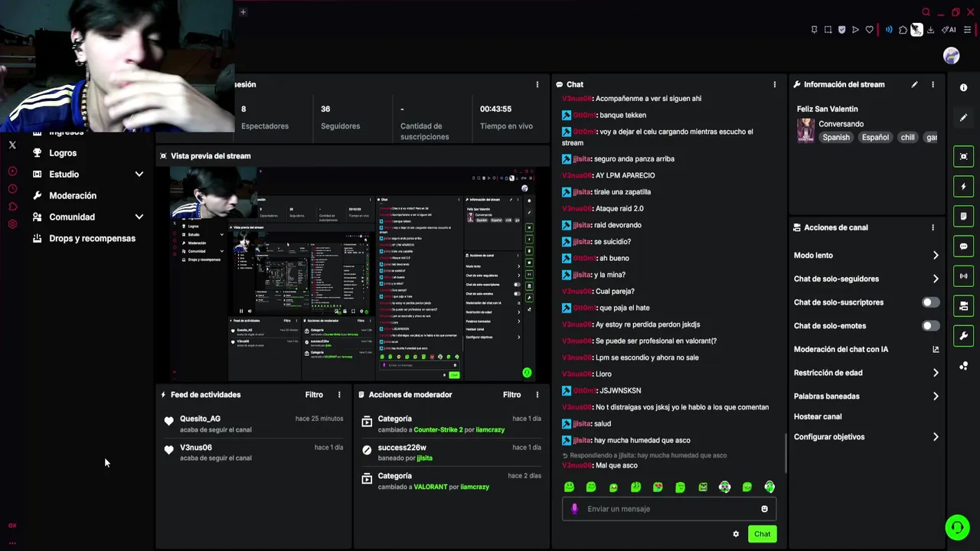Enable Chat de solo-suscriptores toggle
Image resolution: width=980 pixels, height=551 pixels.
click(930, 302)
